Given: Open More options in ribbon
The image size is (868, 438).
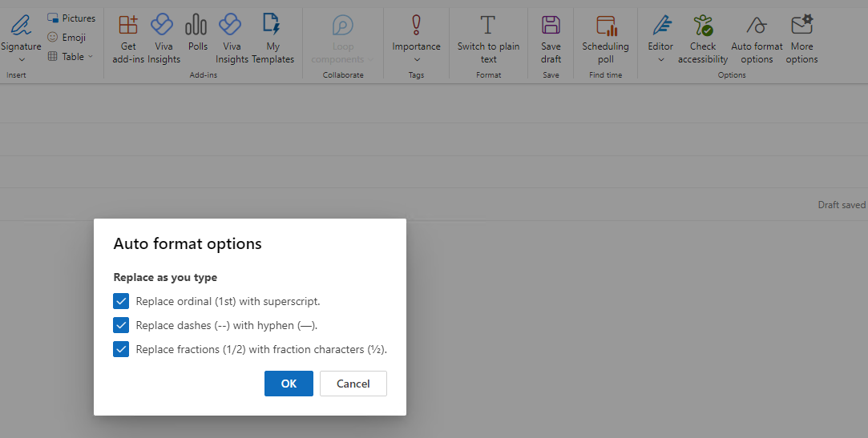Looking at the screenshot, I should (x=801, y=38).
